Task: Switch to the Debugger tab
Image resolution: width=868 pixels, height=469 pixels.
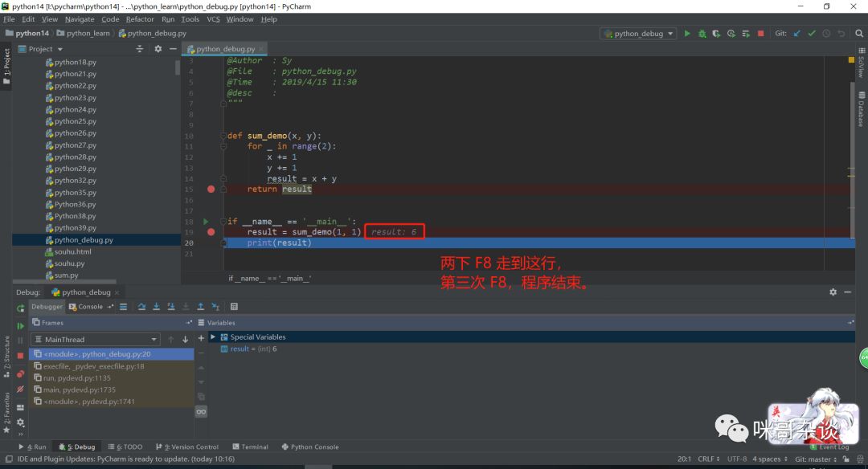Action: [47, 307]
